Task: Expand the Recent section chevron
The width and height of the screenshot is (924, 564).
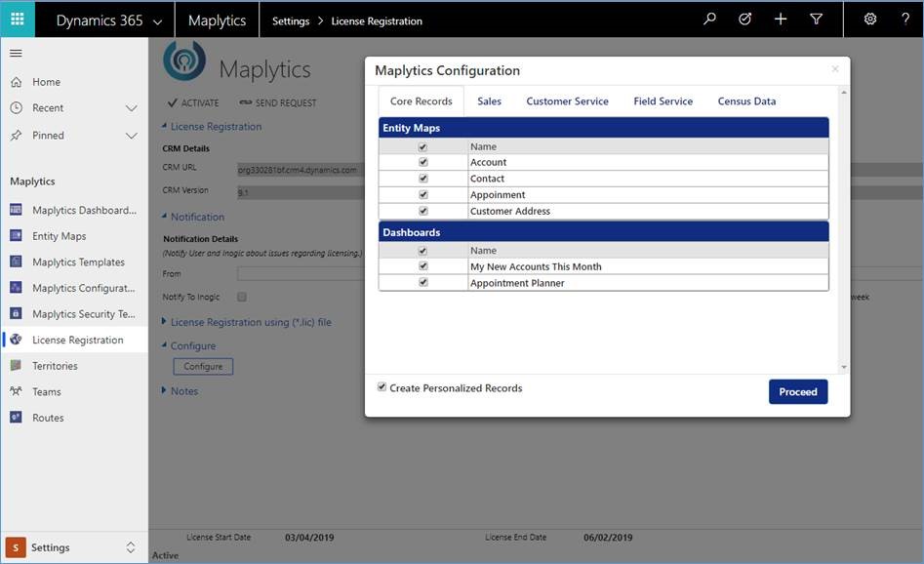Action: 131,108
